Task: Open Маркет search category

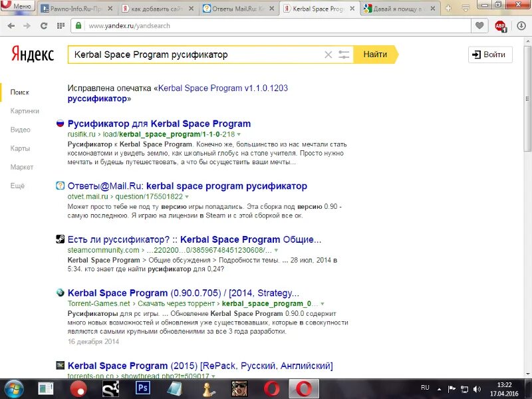Action: click(22, 167)
